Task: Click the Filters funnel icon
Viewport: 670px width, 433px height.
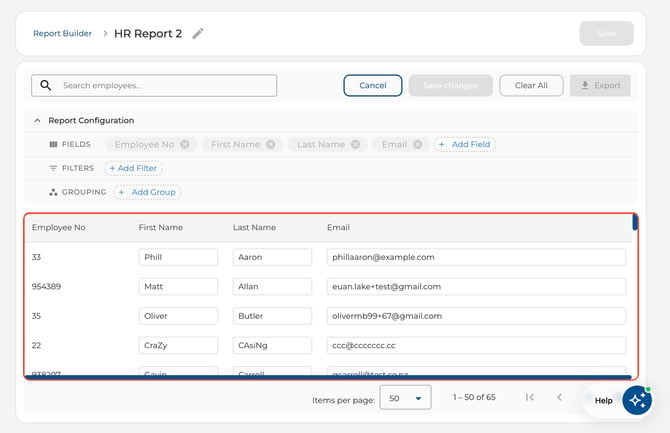Action: point(53,168)
